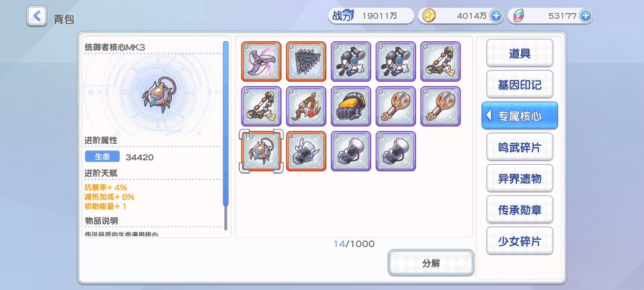This screenshot has height=290, width=644.
Task: Switch to the 基因印记 tab
Action: pos(519,85)
